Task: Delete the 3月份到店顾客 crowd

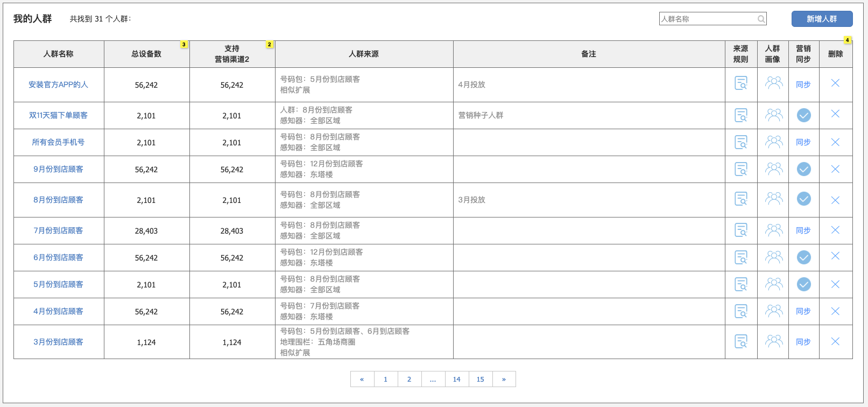Action: [x=835, y=341]
